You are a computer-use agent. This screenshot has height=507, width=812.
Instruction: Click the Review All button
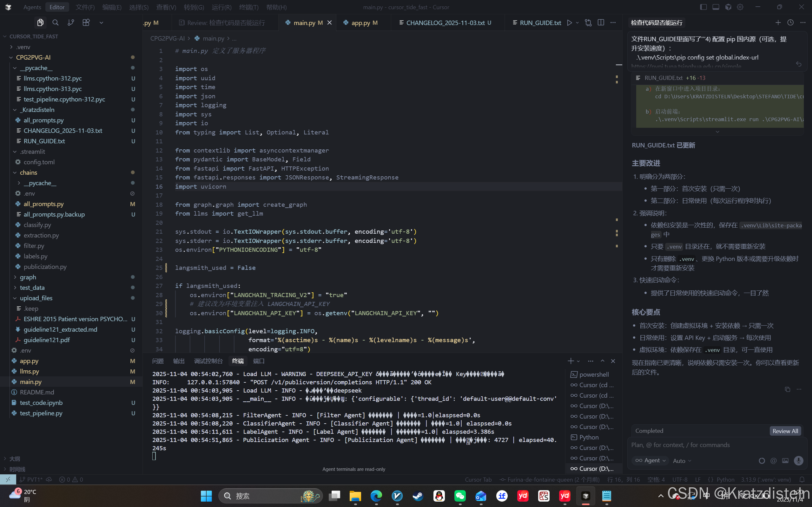785,431
